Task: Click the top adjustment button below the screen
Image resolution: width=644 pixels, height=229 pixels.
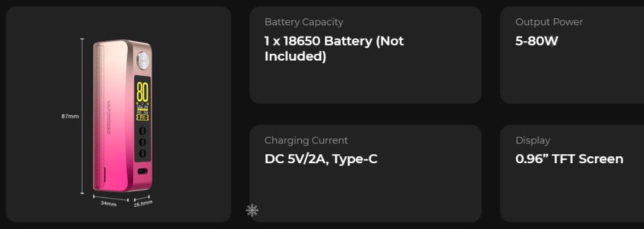Action: [143, 131]
